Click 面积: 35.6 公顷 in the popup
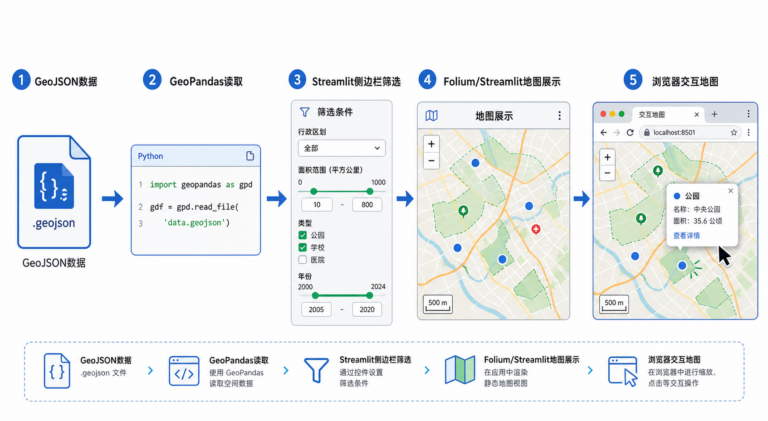The width and height of the screenshot is (768, 421). tap(697, 221)
